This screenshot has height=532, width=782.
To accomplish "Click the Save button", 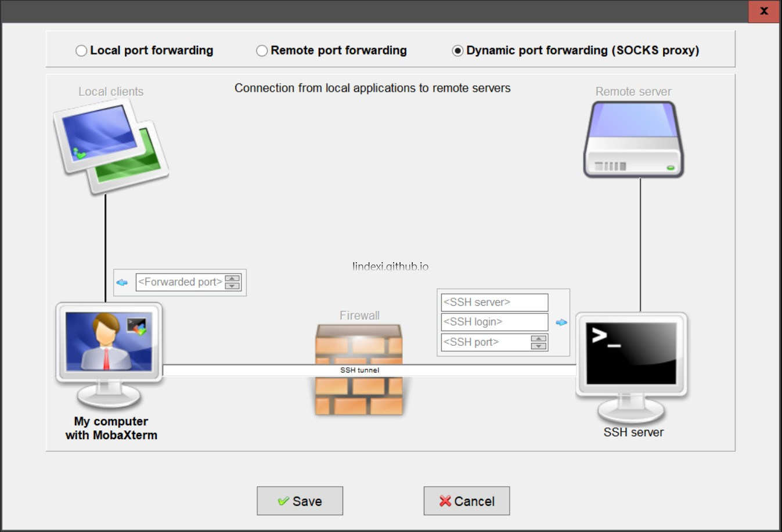I will coord(300,501).
